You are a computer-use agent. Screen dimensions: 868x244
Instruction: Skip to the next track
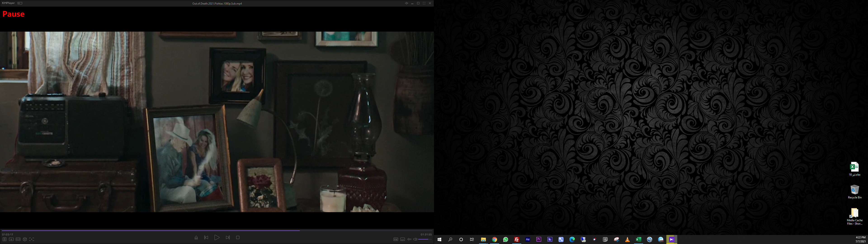pos(228,238)
